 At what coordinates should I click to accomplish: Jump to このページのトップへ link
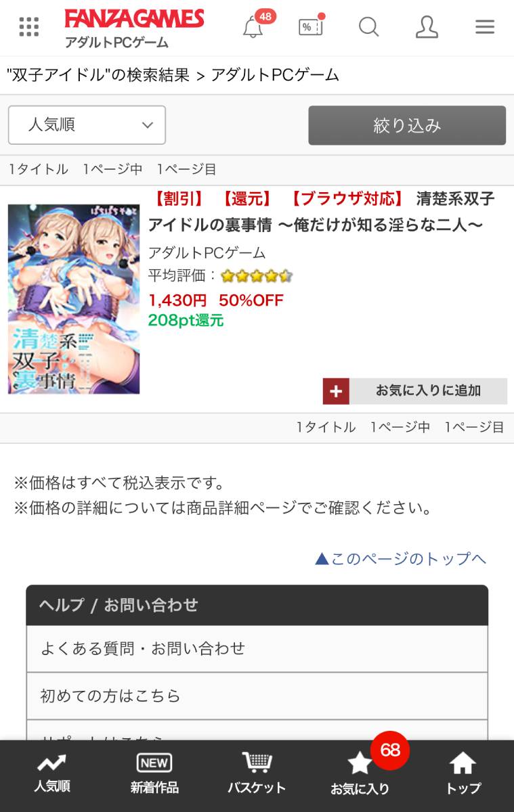[x=401, y=559]
